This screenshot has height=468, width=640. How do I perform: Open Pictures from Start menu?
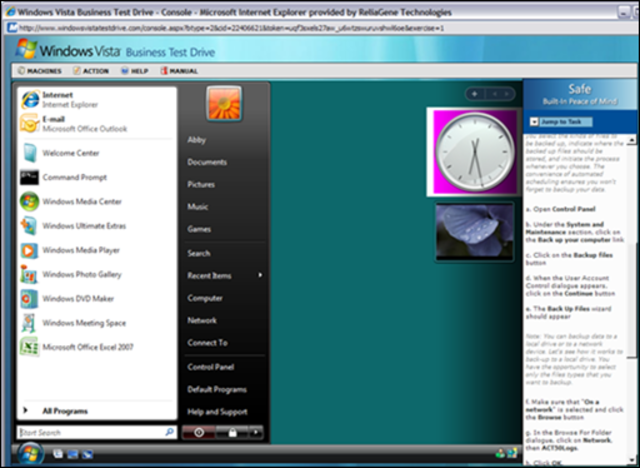point(201,184)
